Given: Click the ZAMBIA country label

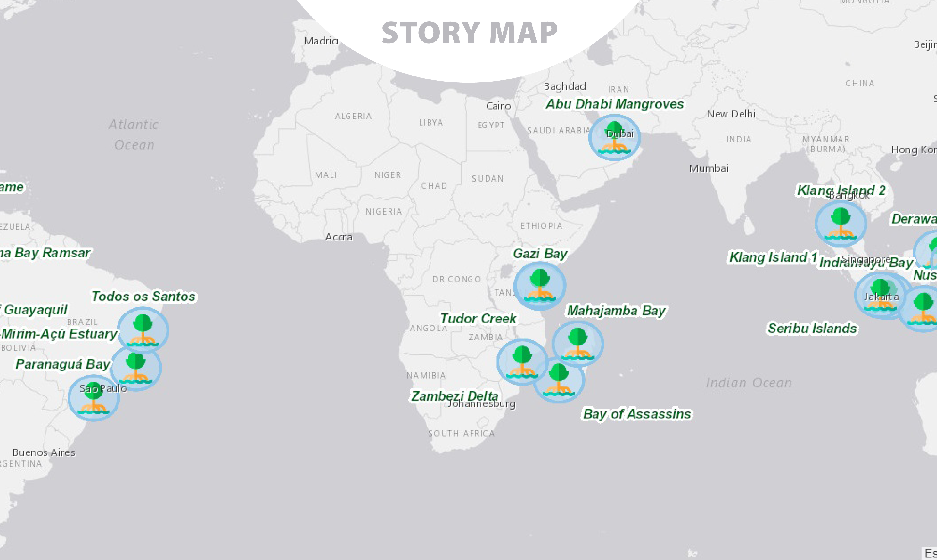Looking at the screenshot, I should coord(485,337).
